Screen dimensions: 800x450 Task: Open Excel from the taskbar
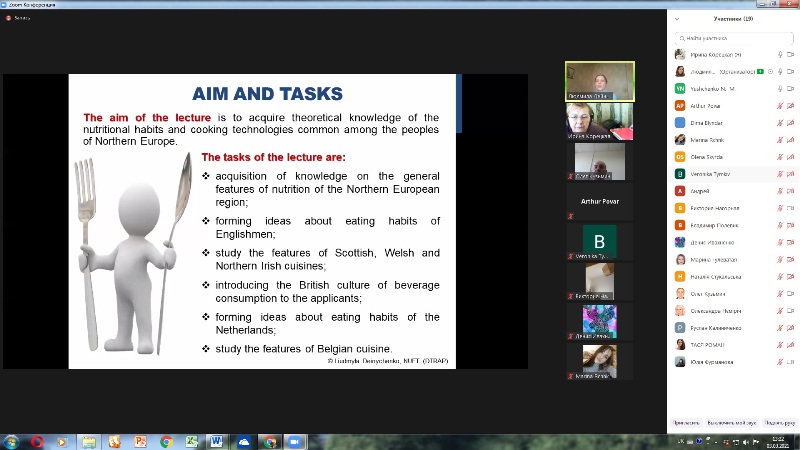pos(191,442)
